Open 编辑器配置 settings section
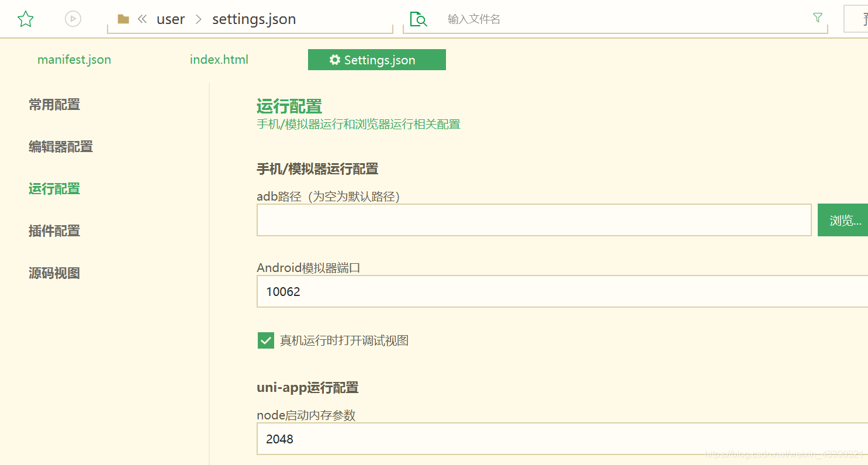The image size is (868, 465). 61,147
